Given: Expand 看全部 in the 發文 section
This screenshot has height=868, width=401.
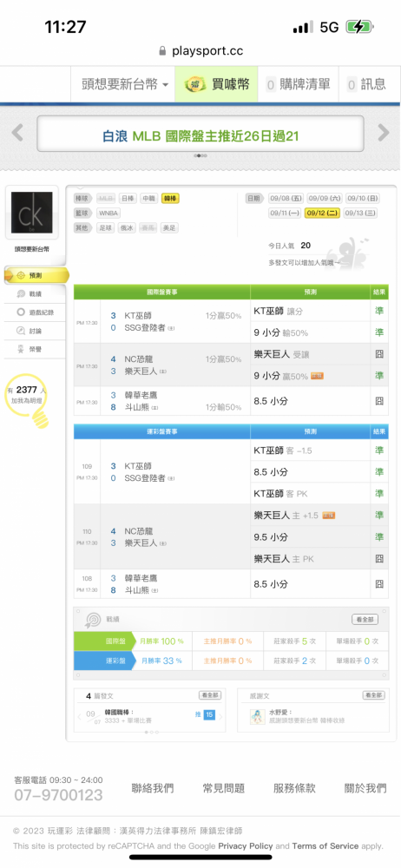Looking at the screenshot, I should (210, 695).
